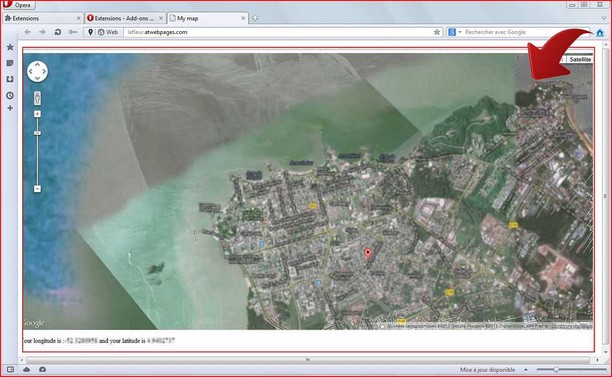Screen dimensions: 612x377
Task: Bookmark page with address bar star
Action: point(437,32)
